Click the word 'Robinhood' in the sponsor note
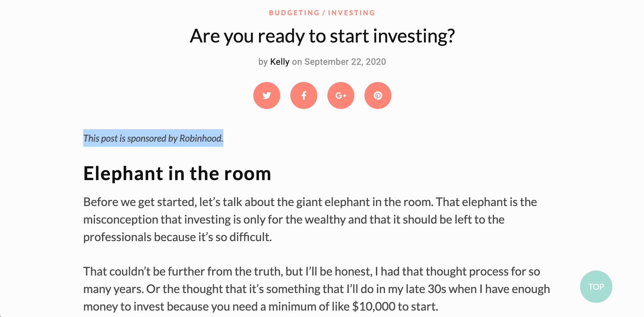Screen dimensions: 644x317 tap(200, 138)
